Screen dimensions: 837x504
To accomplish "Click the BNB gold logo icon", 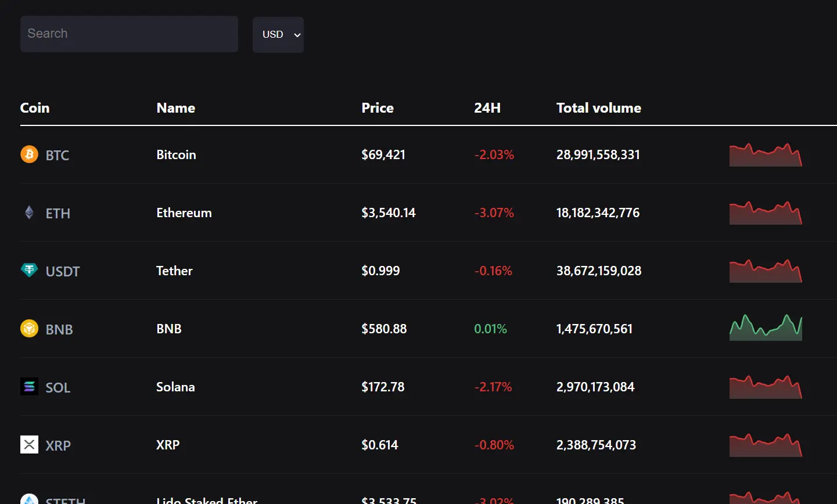I will (x=28, y=328).
